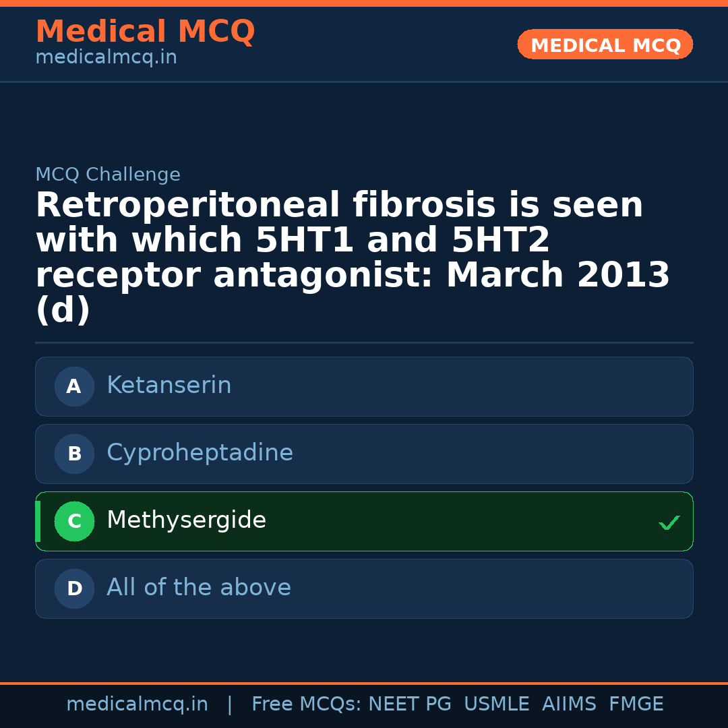Click the green letter C circle icon
The width and height of the screenshot is (728, 728).
click(x=74, y=521)
